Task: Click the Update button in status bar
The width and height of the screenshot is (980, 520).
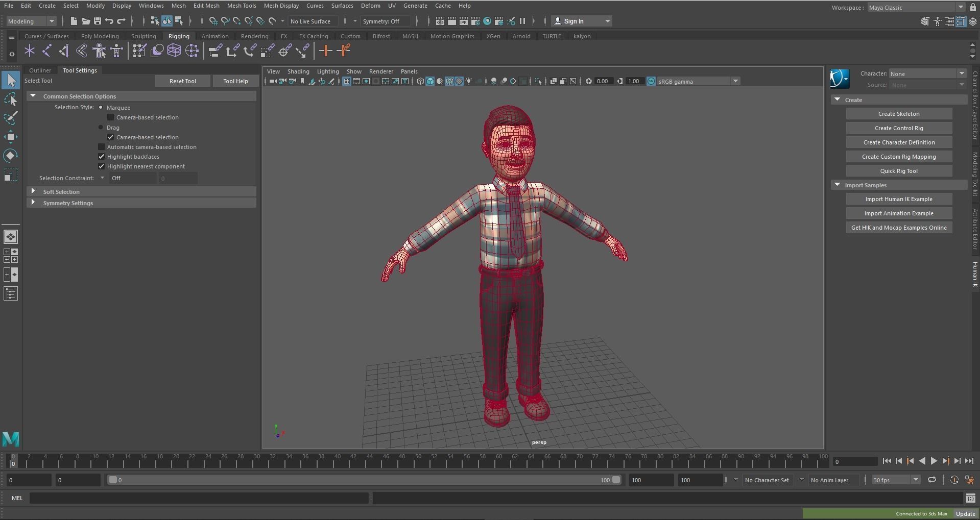Action: pos(965,514)
